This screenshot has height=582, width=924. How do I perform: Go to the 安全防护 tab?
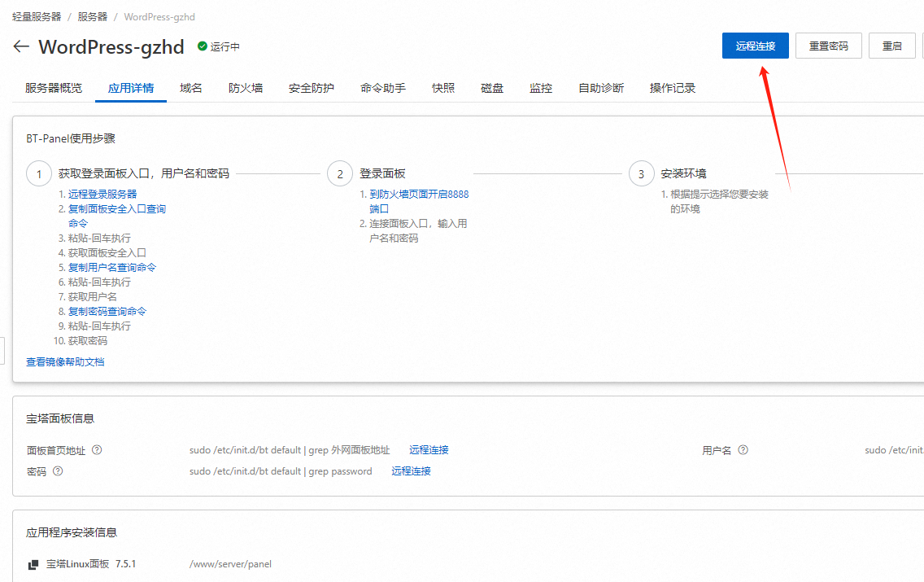click(312, 88)
